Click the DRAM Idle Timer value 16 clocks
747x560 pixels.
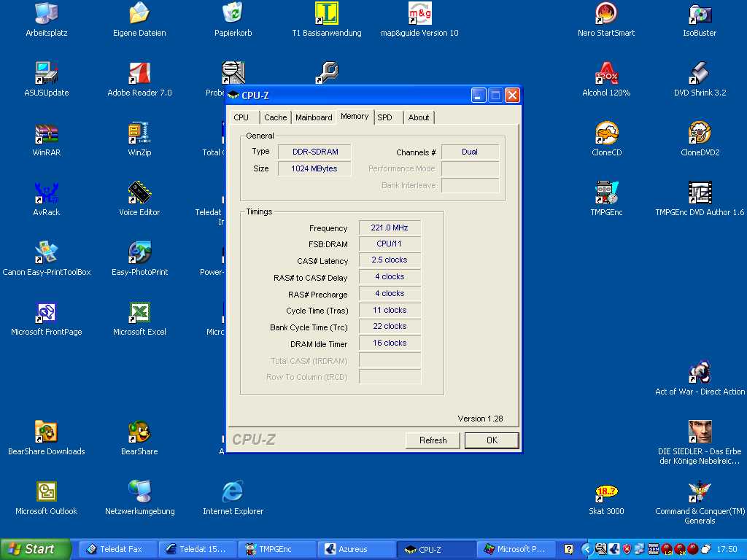pyautogui.click(x=390, y=343)
